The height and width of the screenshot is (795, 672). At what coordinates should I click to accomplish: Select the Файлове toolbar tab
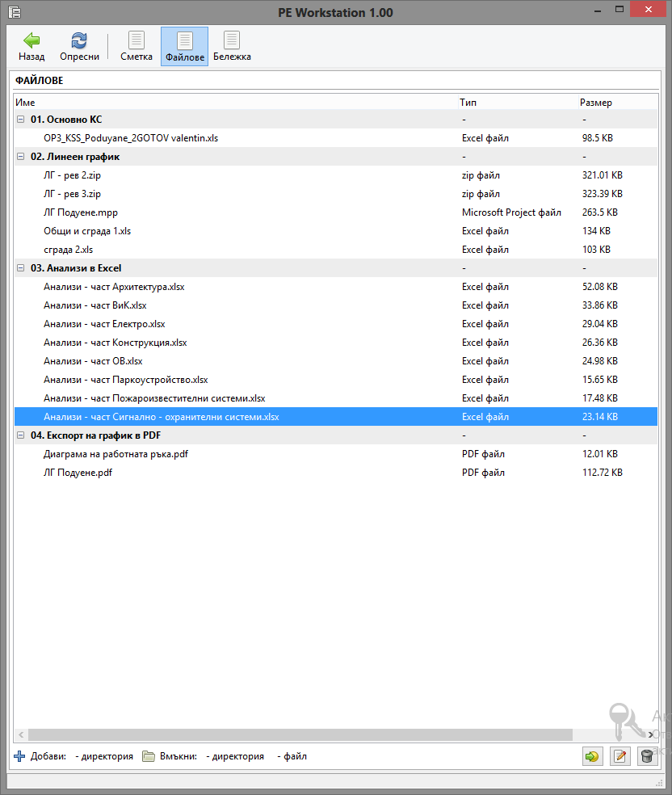click(x=184, y=46)
